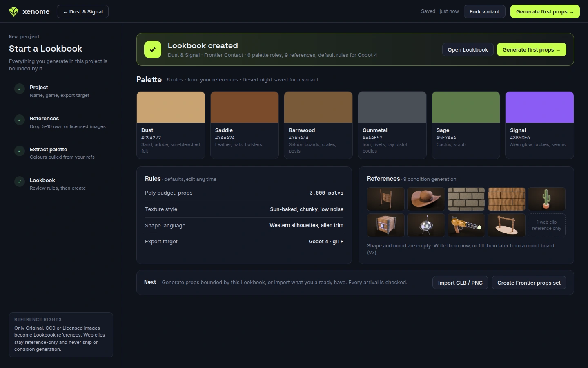
Task: Click the Lookbook step check icon
Action: (x=20, y=182)
